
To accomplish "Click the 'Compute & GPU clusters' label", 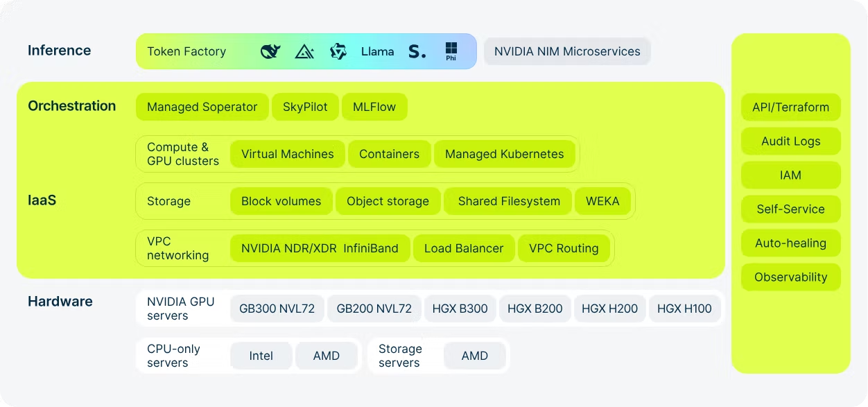I will (183, 154).
